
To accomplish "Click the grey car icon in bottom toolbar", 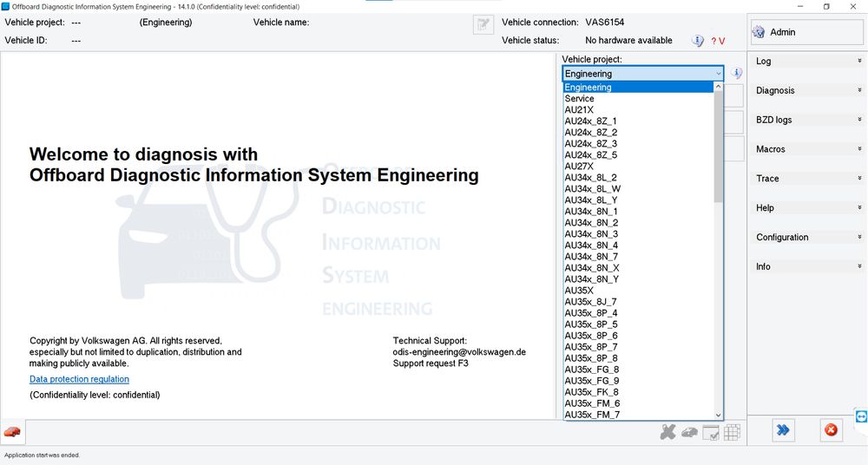I will pos(689,432).
